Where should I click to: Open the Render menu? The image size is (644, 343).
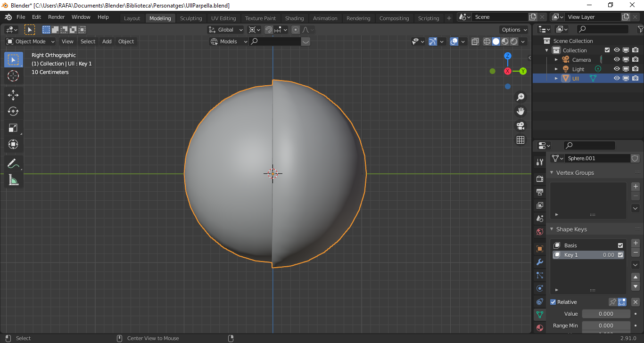coord(57,17)
